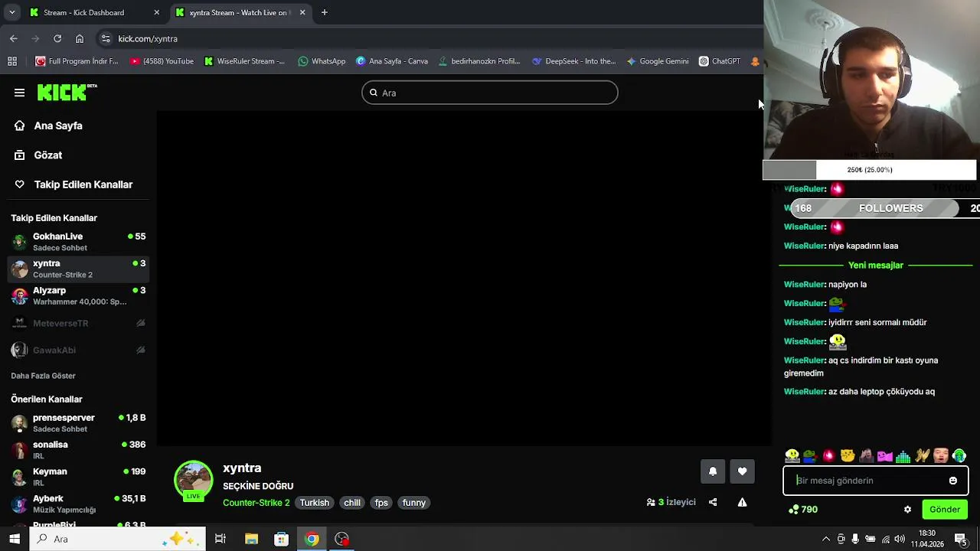
Task: Open a new browser tab
Action: [x=325, y=12]
